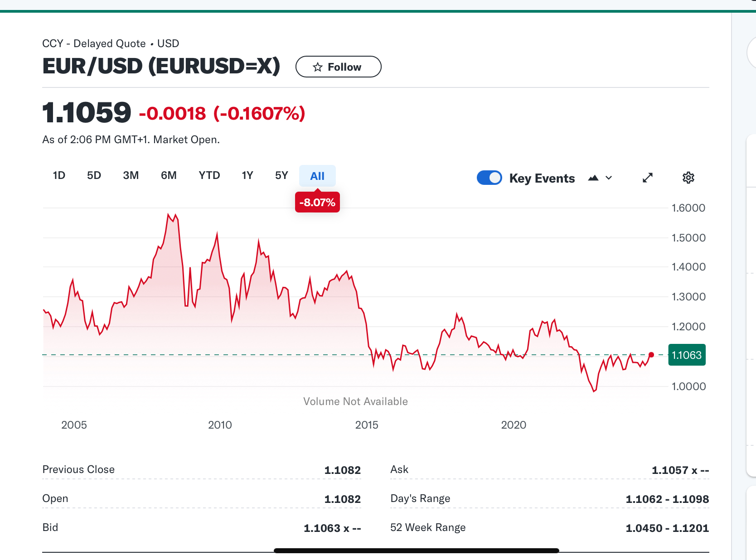Click the star icon in Follow button
Viewport: 756px width, 560px height.
tap(318, 67)
